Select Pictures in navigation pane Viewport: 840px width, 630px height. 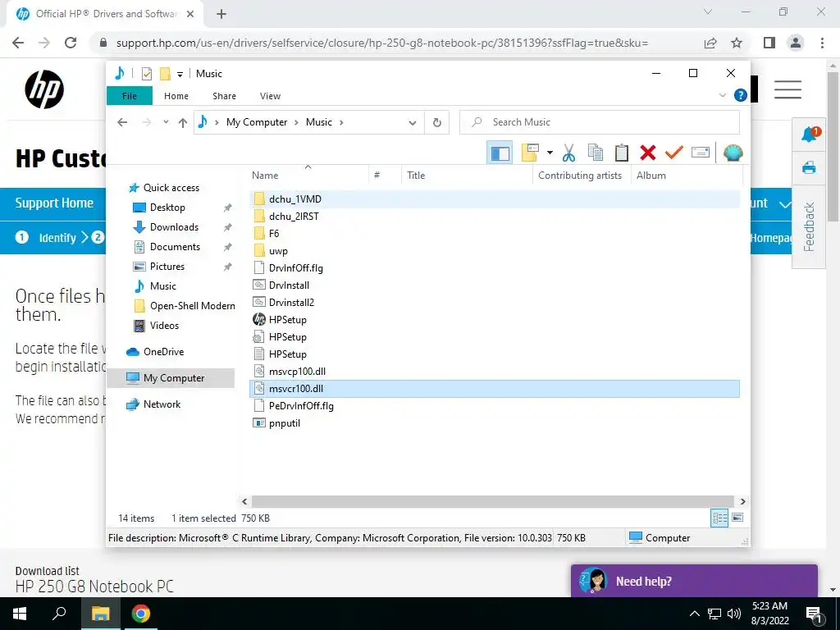(x=167, y=267)
